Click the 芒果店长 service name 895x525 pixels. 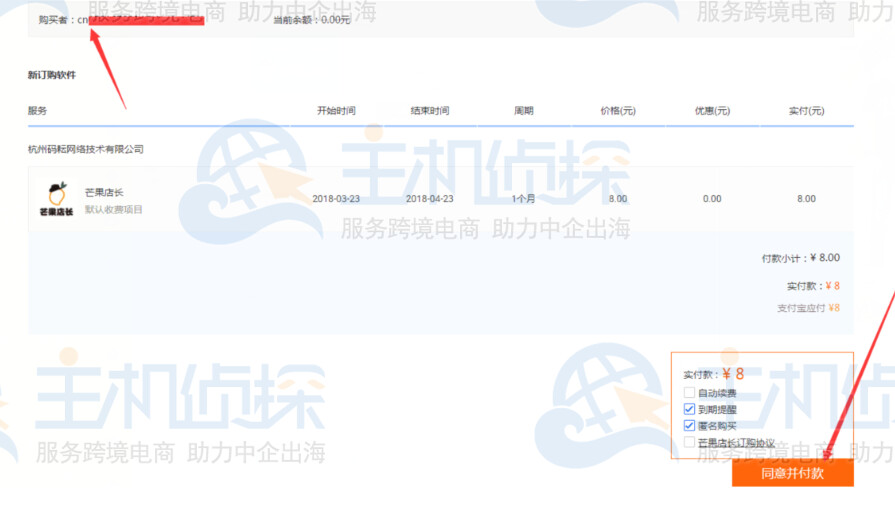click(x=104, y=192)
